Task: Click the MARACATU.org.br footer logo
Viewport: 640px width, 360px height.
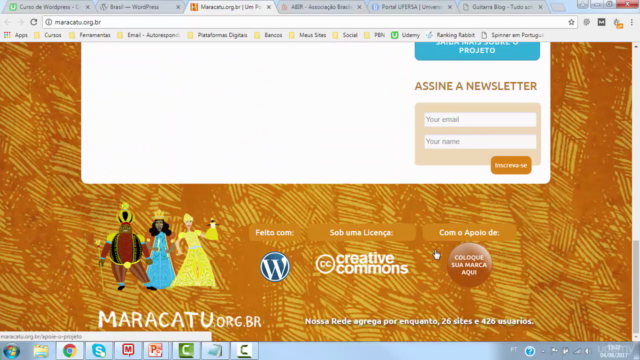Action: [180, 319]
